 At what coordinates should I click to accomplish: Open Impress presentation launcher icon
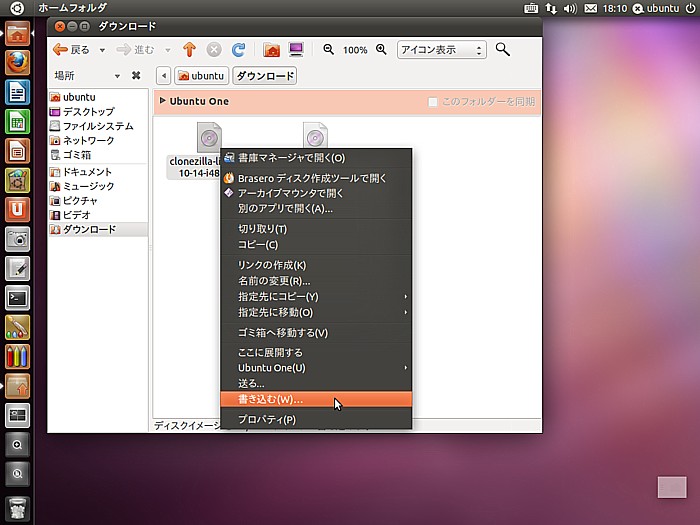pyautogui.click(x=17, y=151)
